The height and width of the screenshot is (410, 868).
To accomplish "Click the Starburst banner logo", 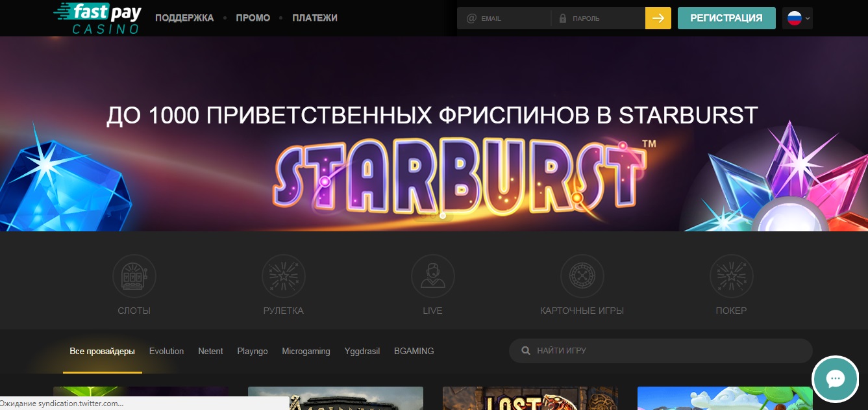I will click(463, 175).
